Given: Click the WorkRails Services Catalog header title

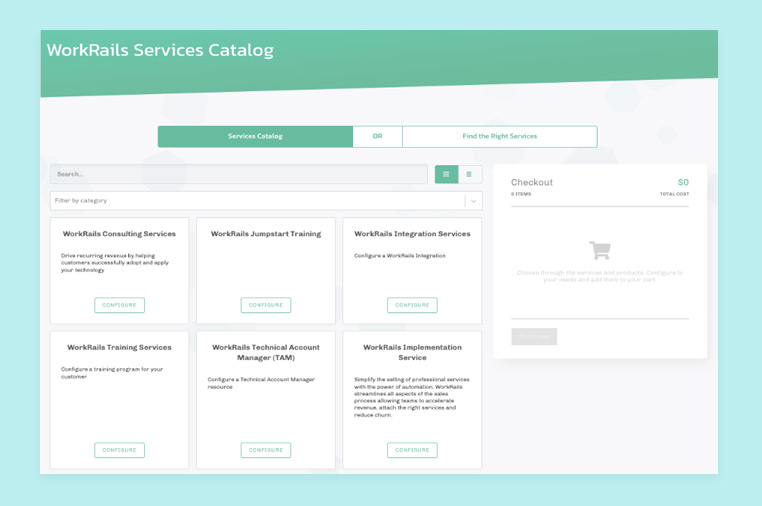Looking at the screenshot, I should click(x=160, y=50).
